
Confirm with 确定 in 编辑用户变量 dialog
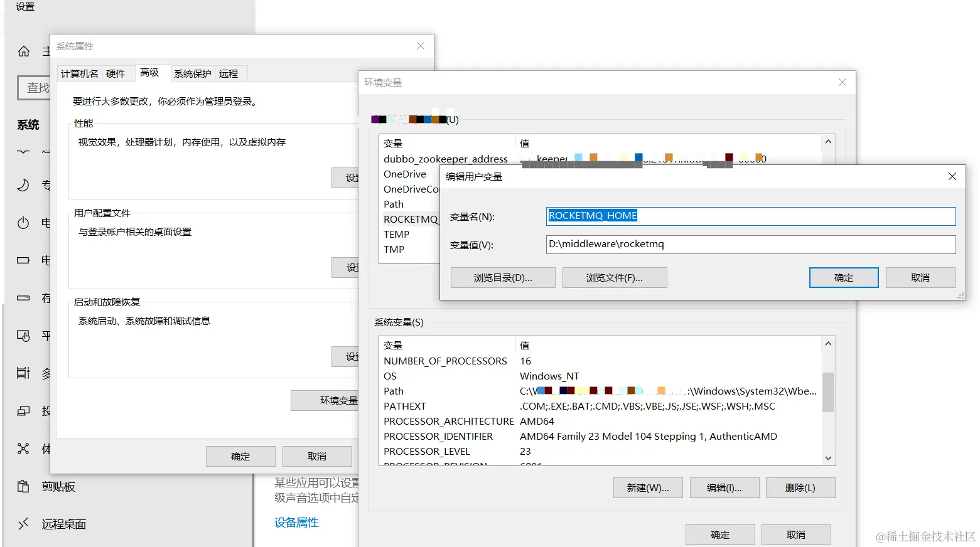(844, 277)
